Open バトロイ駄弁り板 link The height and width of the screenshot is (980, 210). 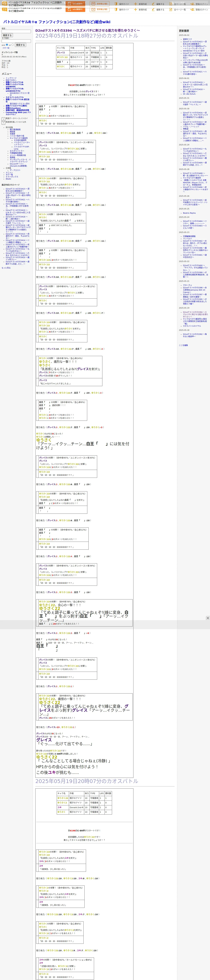(x=17, y=136)
